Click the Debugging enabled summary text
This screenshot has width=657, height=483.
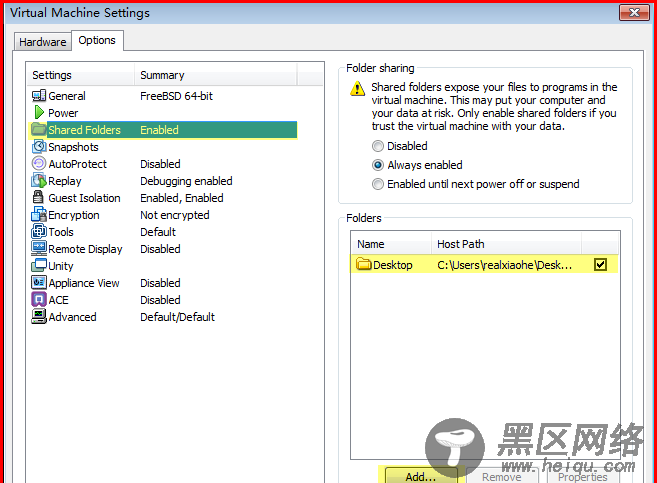pos(186,181)
